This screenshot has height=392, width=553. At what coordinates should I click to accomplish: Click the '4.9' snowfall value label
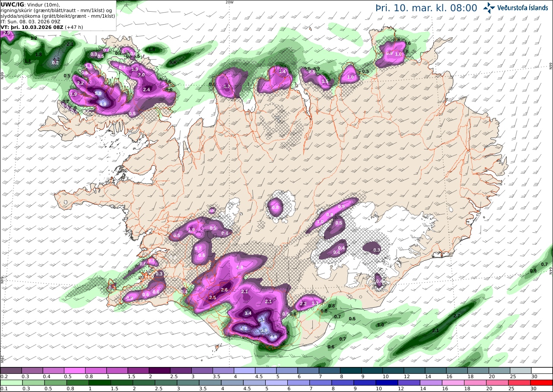coord(103,104)
